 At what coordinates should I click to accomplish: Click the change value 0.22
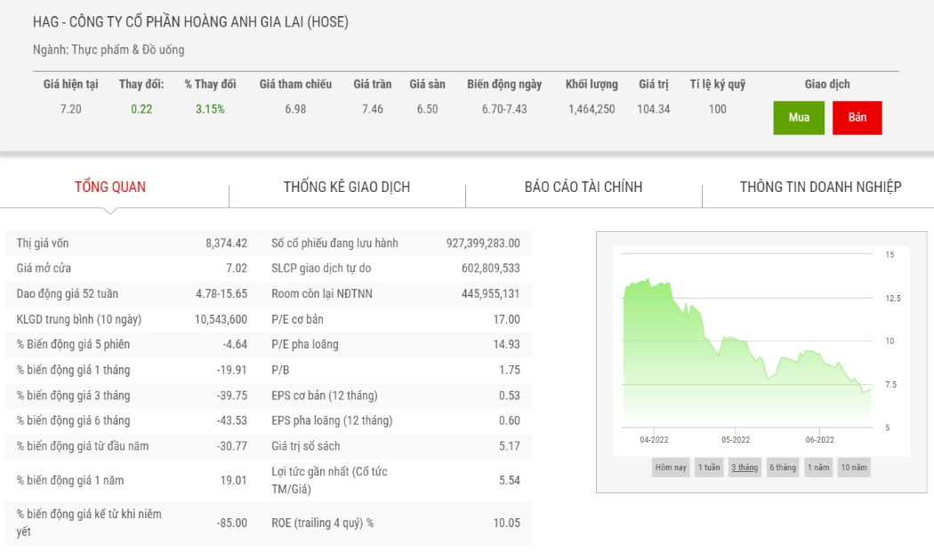(141, 109)
